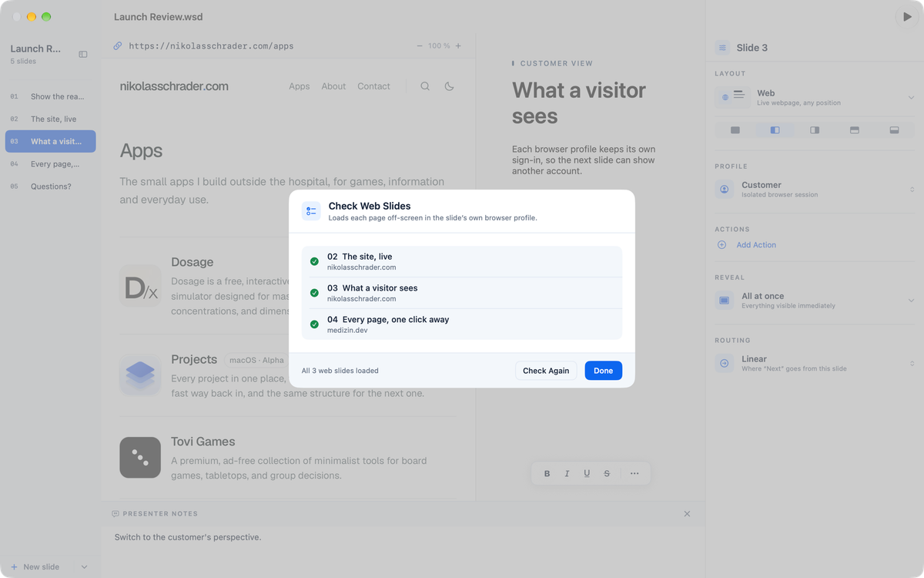Toggle underline formatting in text toolbar

(x=587, y=474)
